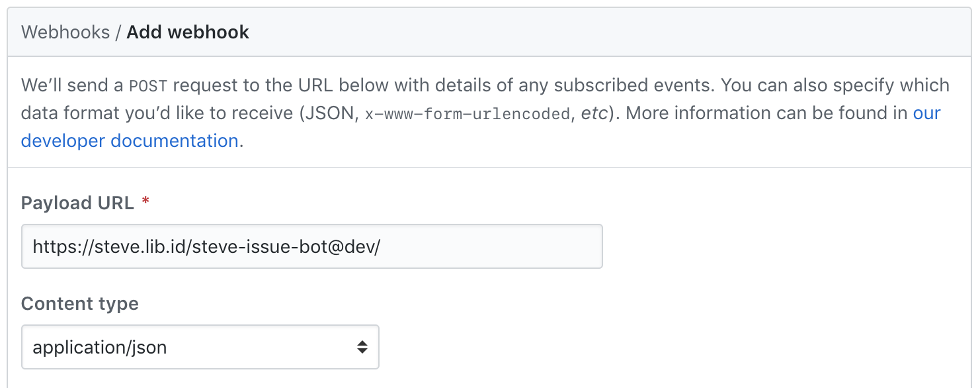980x388 pixels.
Task: Click the up-down arrows icon in Content type select
Action: 362,347
